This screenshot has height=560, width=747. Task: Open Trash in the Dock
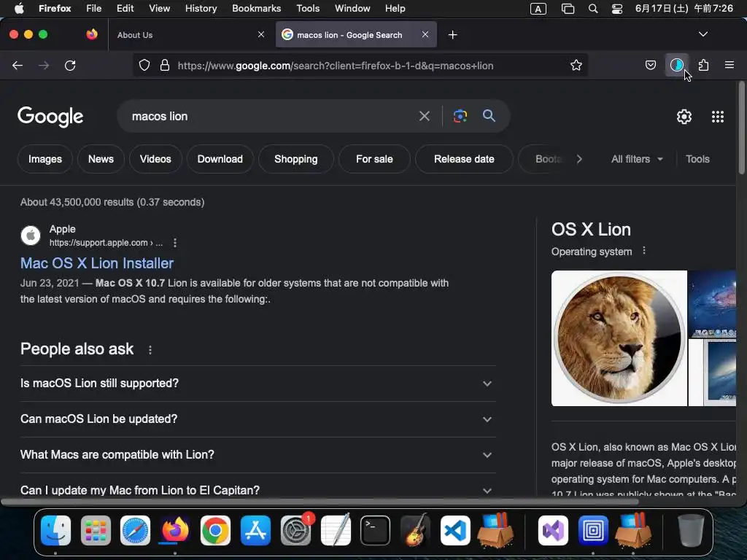[x=691, y=531]
